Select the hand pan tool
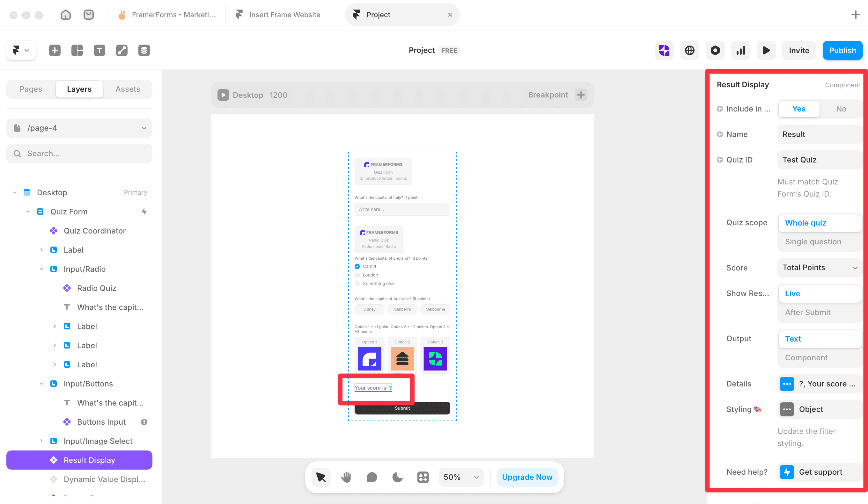868x504 pixels. (x=346, y=477)
